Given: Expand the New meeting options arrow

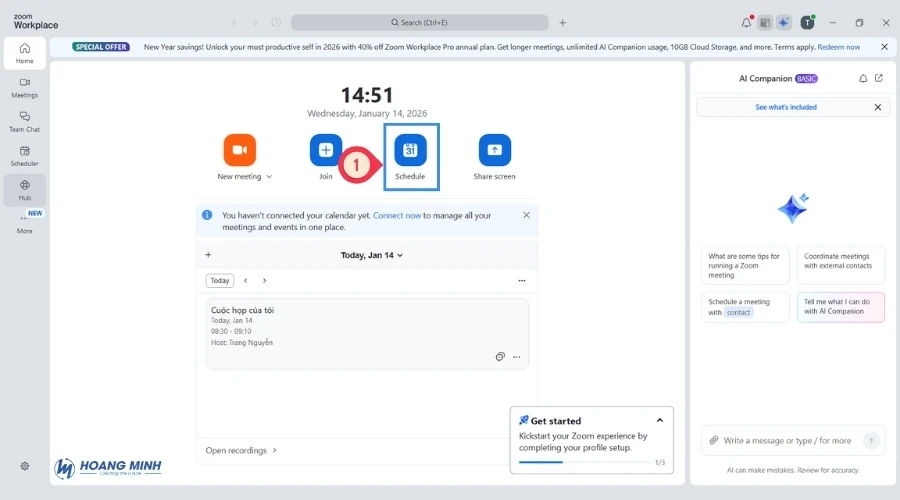Looking at the screenshot, I should tap(269, 177).
